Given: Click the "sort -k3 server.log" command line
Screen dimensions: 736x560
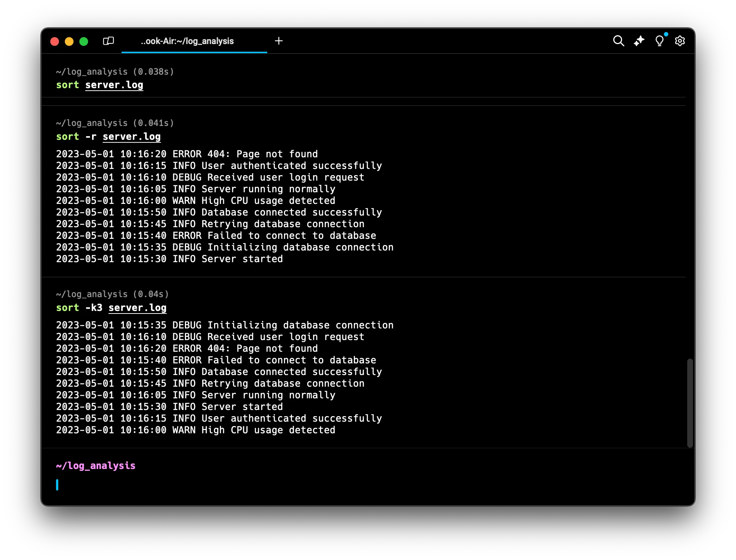Looking at the screenshot, I should (111, 308).
